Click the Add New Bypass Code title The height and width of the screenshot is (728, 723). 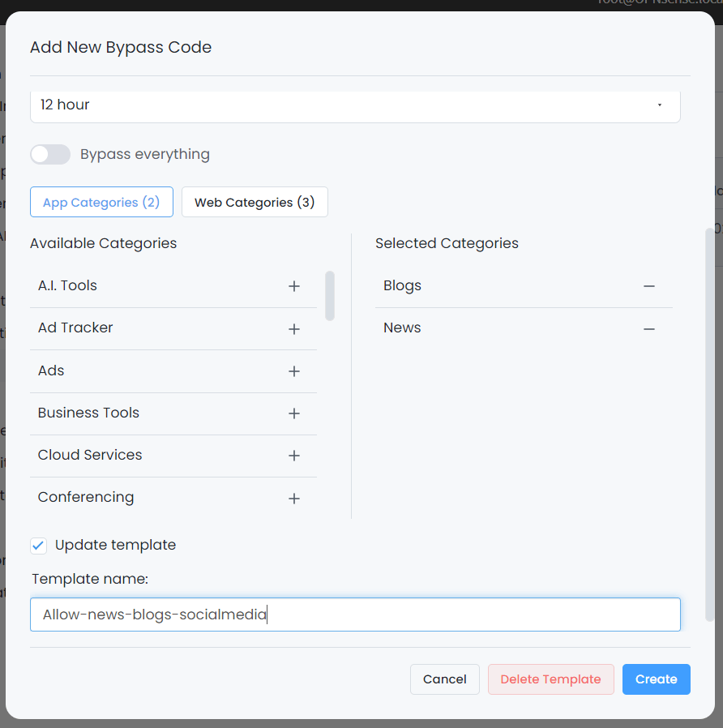(x=121, y=47)
